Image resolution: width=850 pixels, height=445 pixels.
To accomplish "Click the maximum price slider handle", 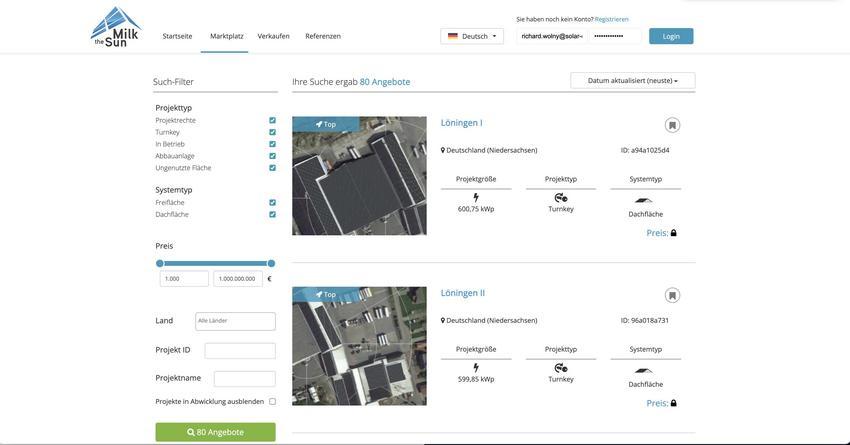I will click(272, 263).
